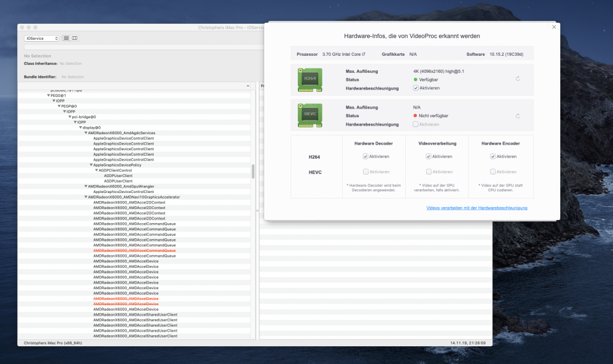613x364 pixels.
Task: Click the 'Class Inheritance:' label
Action: tap(40, 63)
